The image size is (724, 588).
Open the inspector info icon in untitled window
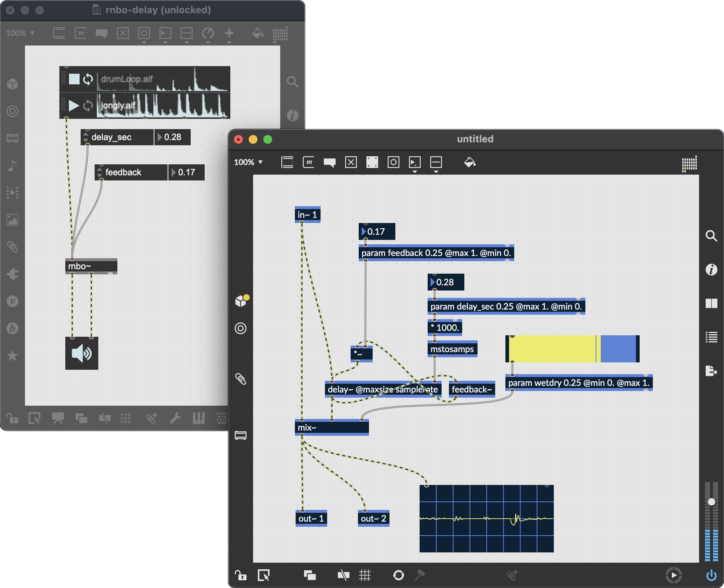[711, 270]
